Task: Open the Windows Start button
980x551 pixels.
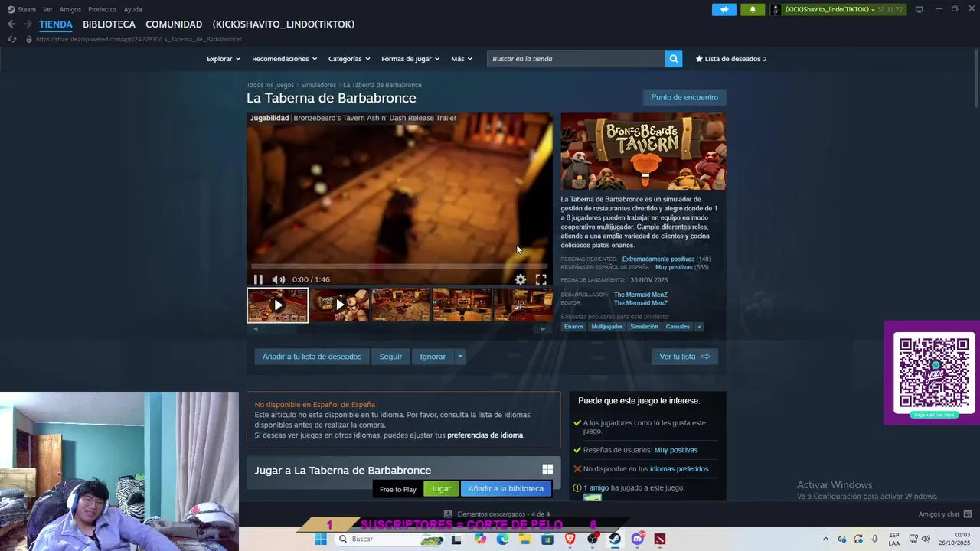Action: point(321,540)
